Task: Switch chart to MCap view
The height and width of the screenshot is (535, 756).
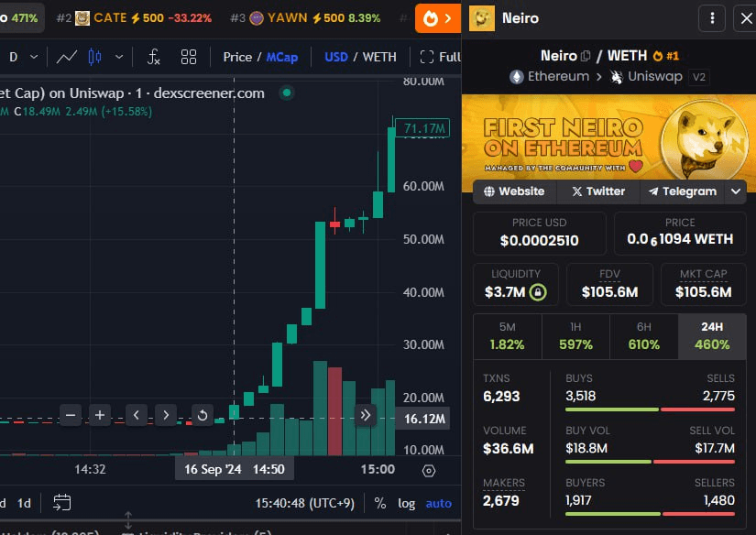Action: pos(282,57)
